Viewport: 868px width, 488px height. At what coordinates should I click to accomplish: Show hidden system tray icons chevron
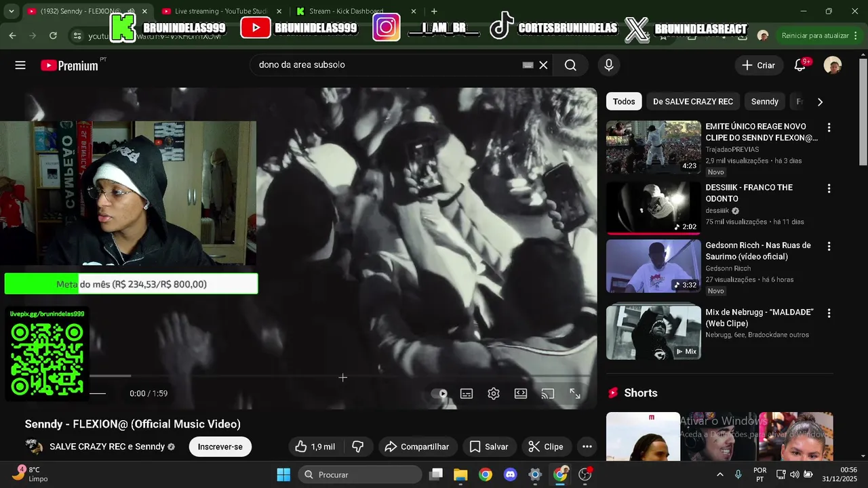720,474
